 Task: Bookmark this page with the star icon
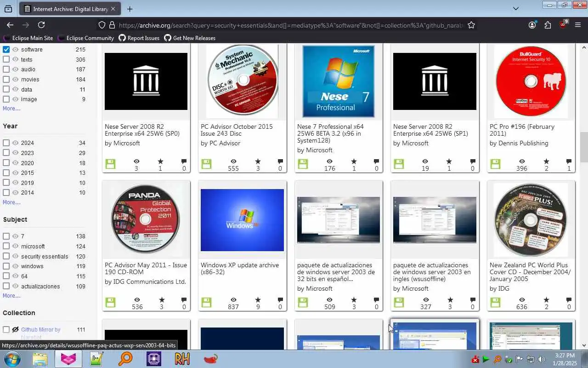471,25
